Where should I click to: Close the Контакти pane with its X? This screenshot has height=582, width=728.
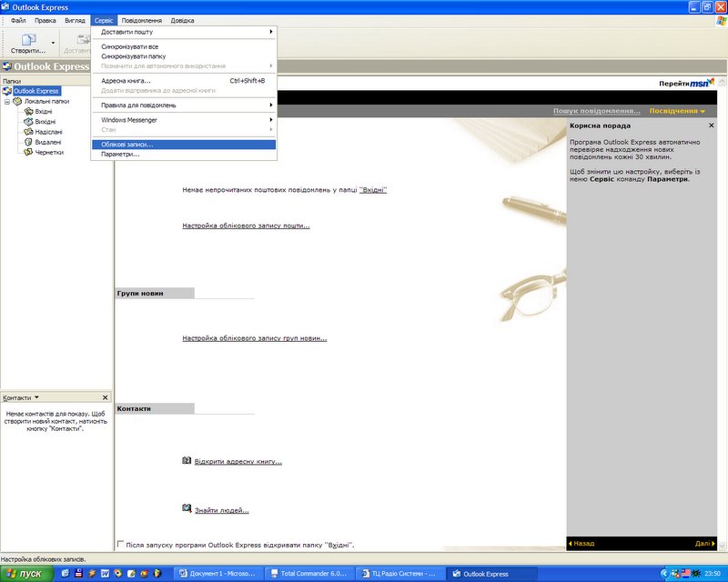105,397
